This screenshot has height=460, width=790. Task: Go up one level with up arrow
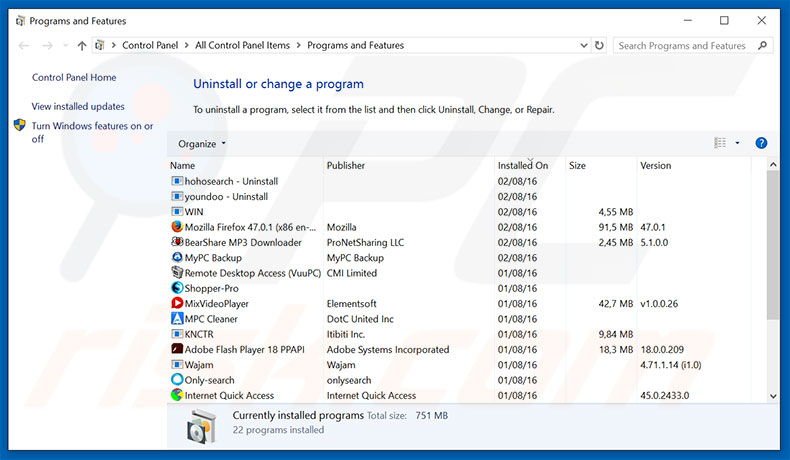pyautogui.click(x=82, y=45)
